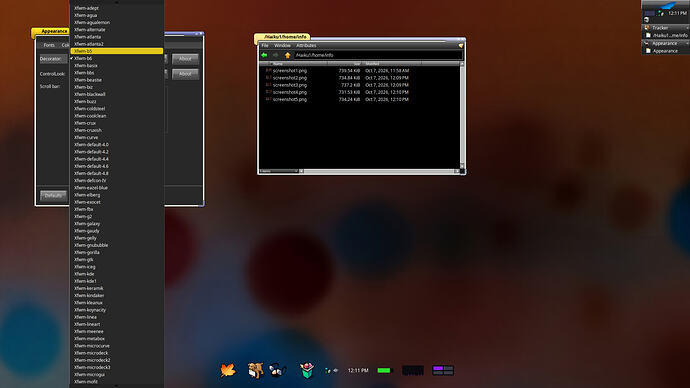Open the Fonts tab in Appearance
The height and width of the screenshot is (388, 690).
tap(49, 45)
